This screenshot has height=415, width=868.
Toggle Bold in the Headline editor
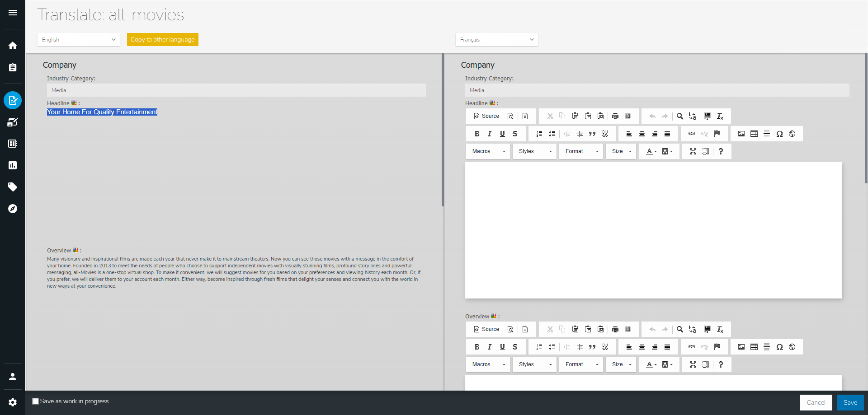(477, 134)
